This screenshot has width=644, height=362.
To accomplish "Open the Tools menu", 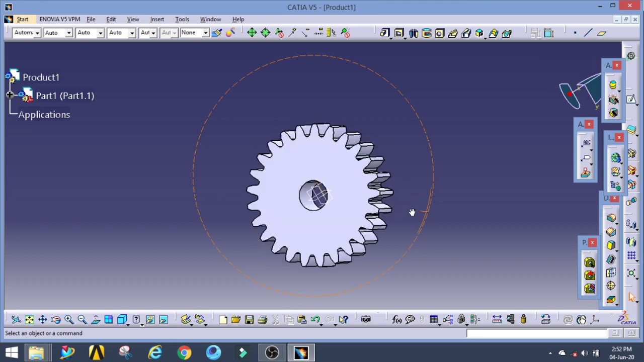I will 182,19.
